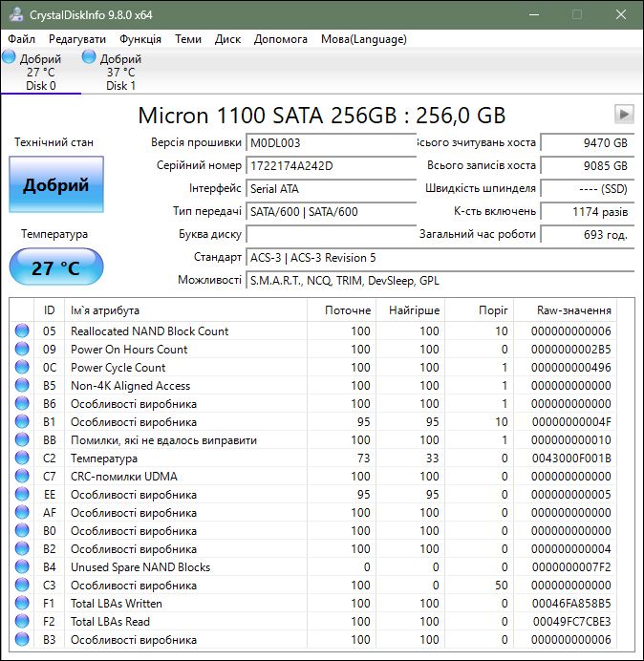Viewport: 644px width, 661px height.
Task: Open the Допомога menu
Action: [x=281, y=39]
